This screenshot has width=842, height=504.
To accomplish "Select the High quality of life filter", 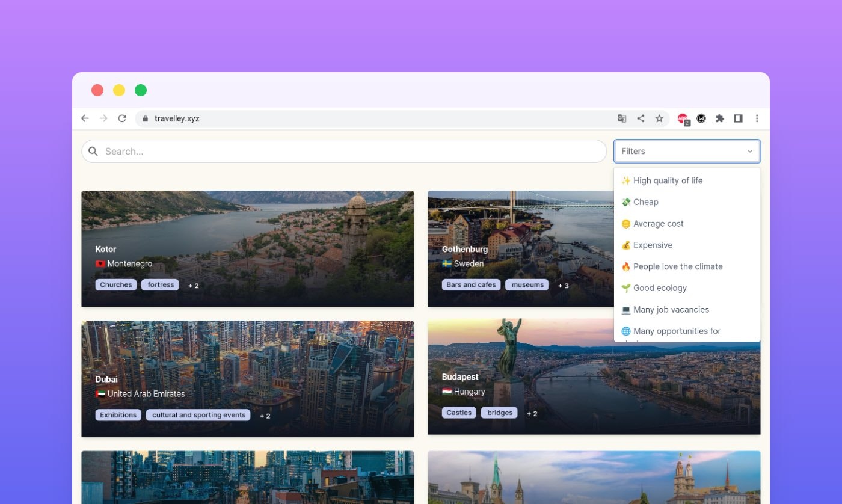I will tap(687, 180).
